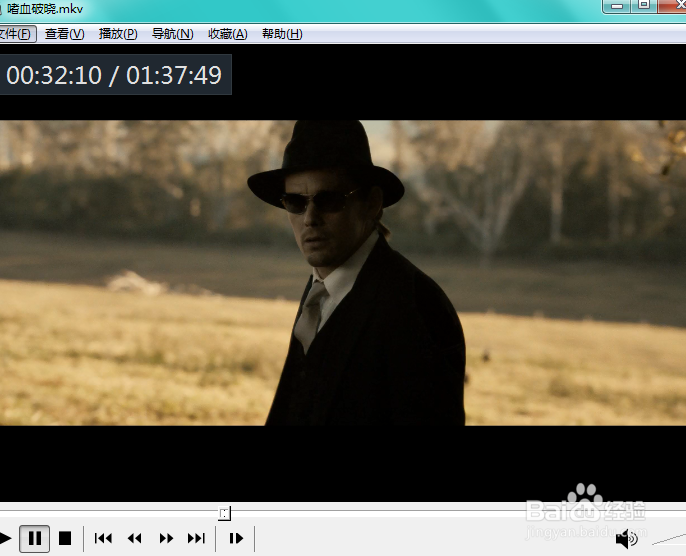686x556 pixels.
Task: Skip to next file button
Action: pyautogui.click(x=196, y=539)
